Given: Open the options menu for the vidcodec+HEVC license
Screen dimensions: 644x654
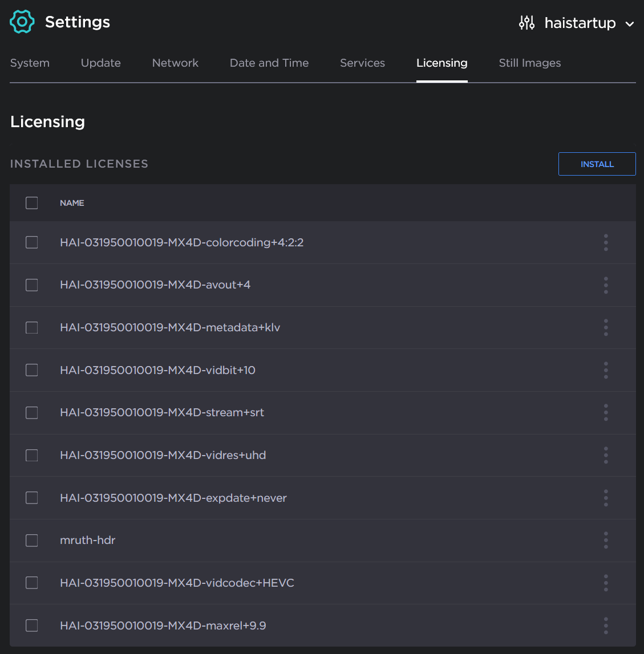Looking at the screenshot, I should pos(606,583).
